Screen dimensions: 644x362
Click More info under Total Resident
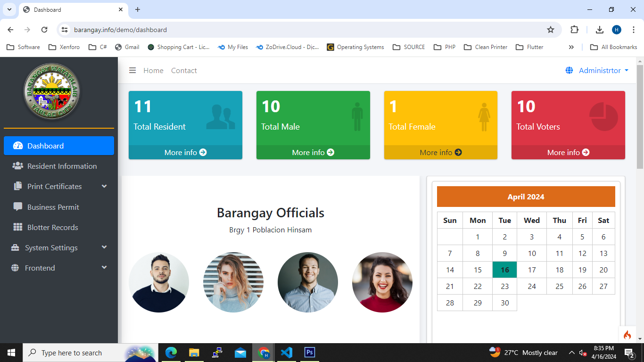point(185,152)
